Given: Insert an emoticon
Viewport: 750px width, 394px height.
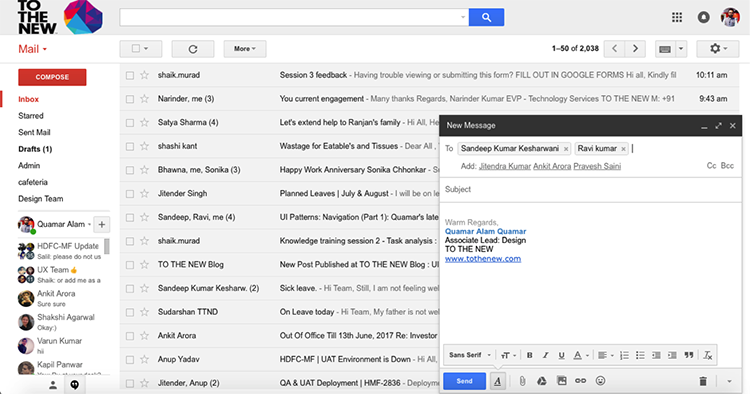Looking at the screenshot, I should 600,381.
